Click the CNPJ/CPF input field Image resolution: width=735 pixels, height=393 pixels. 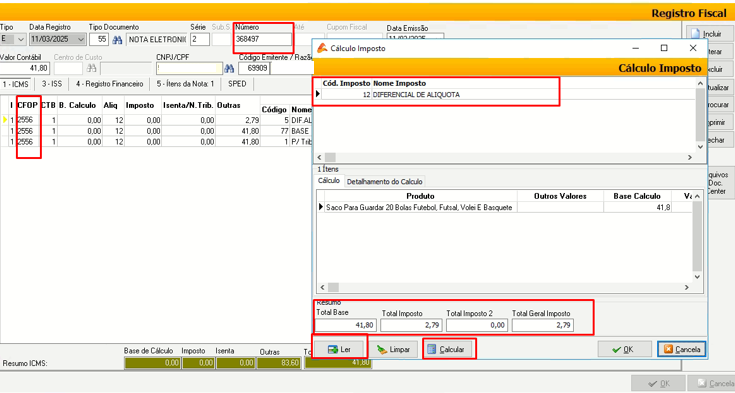[x=189, y=68]
